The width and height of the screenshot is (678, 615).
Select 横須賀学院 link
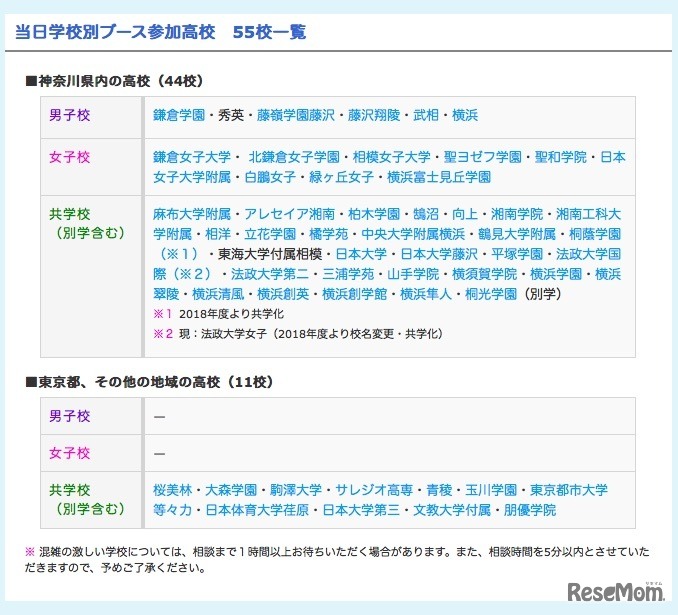click(484, 274)
